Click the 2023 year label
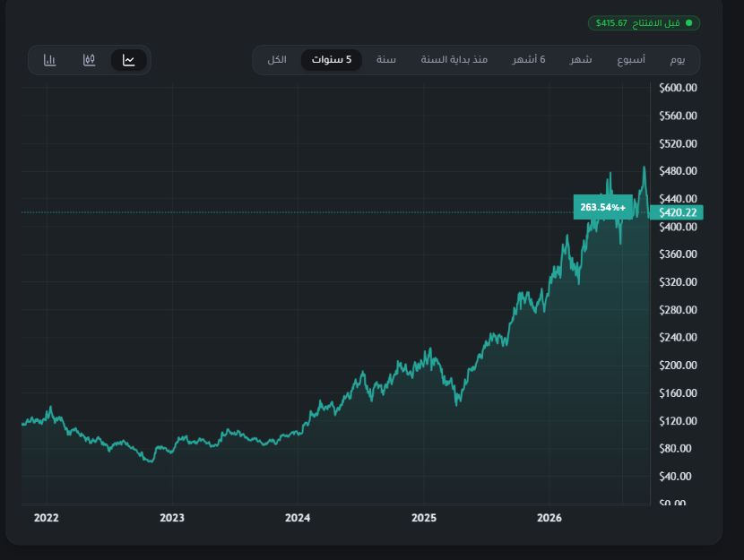The width and height of the screenshot is (744, 560). point(172,518)
